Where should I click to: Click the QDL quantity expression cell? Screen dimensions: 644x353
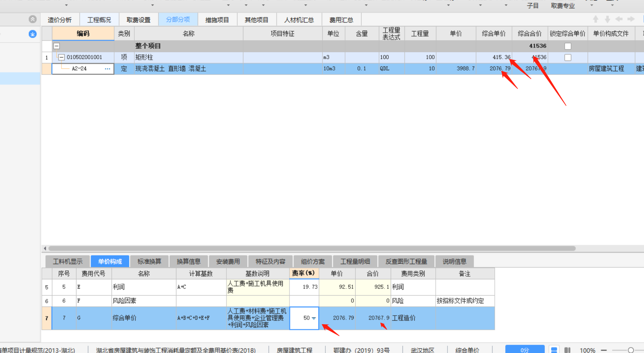click(391, 68)
